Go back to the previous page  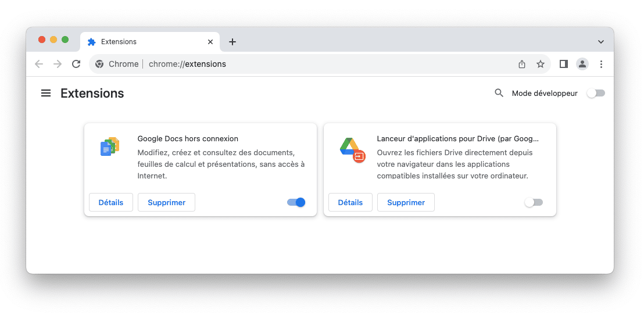39,64
